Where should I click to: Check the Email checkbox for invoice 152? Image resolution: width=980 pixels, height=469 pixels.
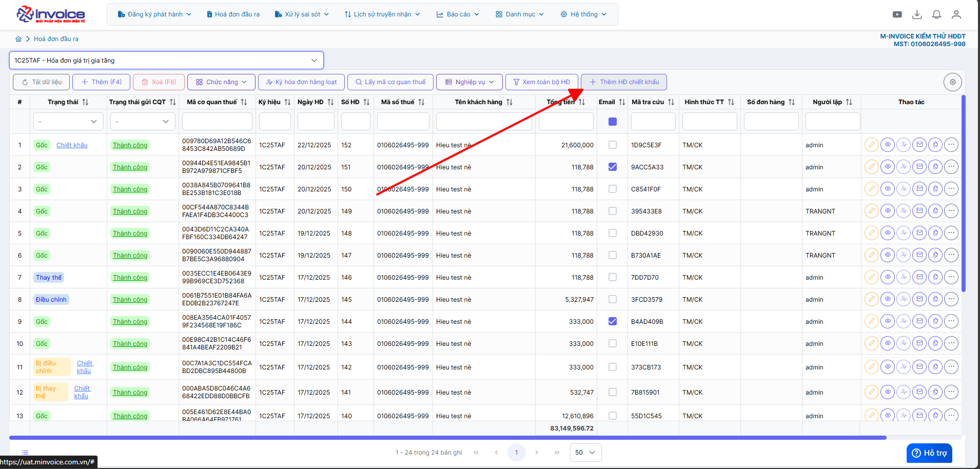click(612, 145)
